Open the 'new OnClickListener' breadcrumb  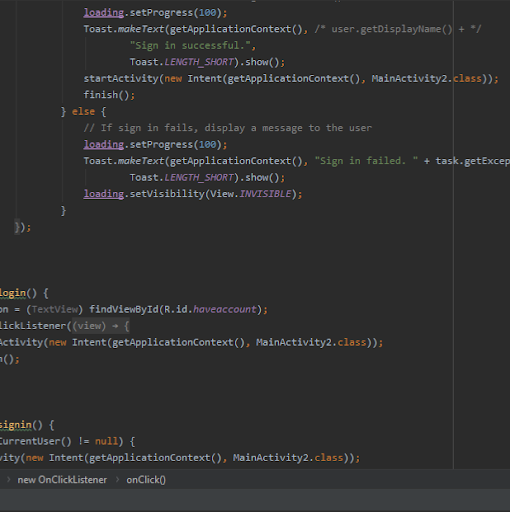tap(62, 480)
